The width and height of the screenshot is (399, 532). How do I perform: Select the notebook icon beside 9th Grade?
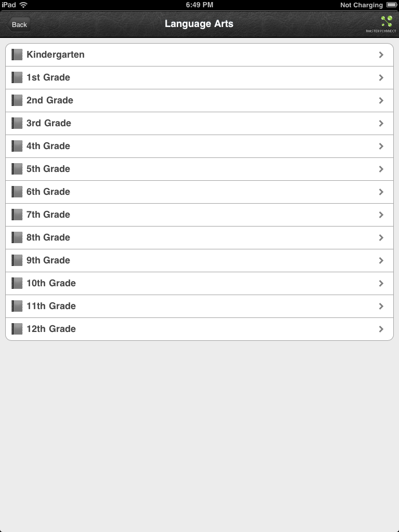coord(17,260)
